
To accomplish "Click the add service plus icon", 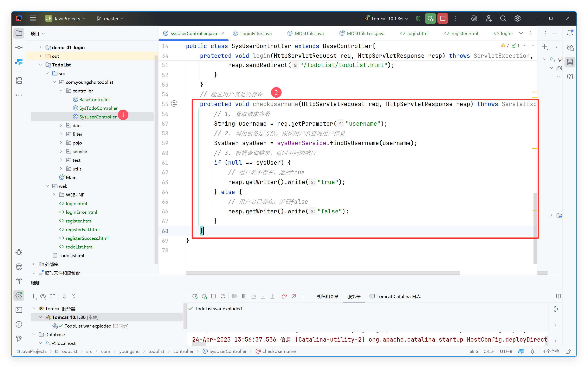I will coord(34,296).
